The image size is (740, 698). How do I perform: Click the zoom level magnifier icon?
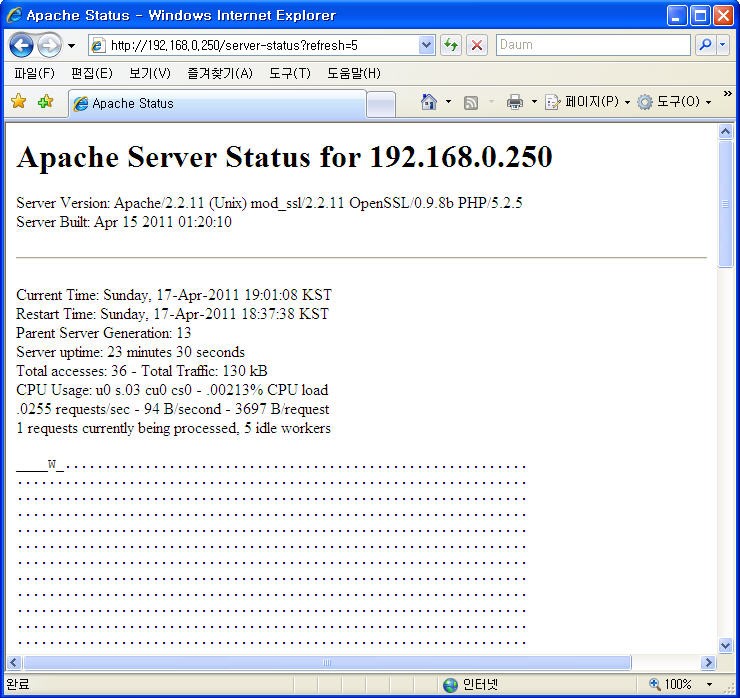click(x=655, y=684)
